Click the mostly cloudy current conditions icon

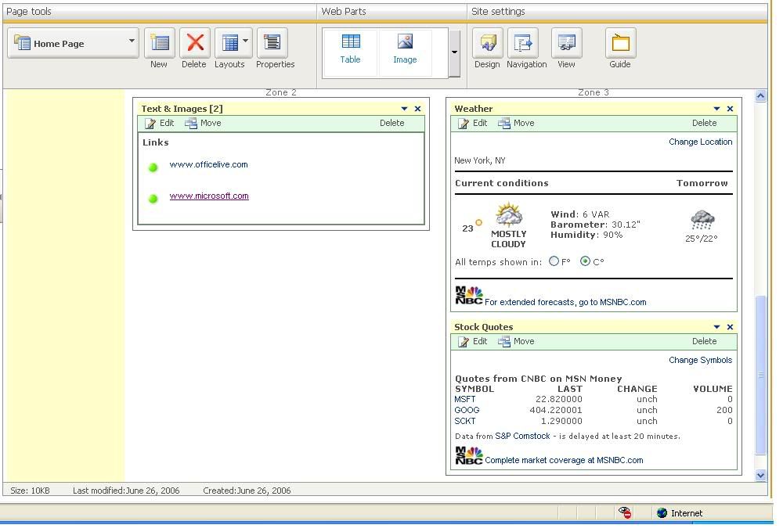click(x=509, y=215)
